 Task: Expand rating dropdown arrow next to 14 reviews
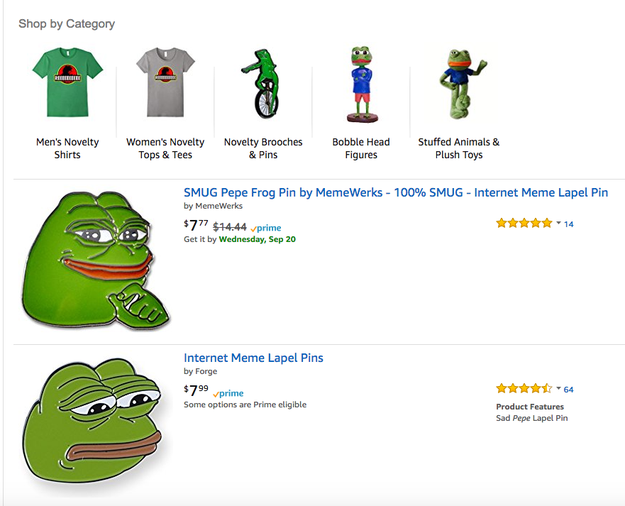(558, 223)
